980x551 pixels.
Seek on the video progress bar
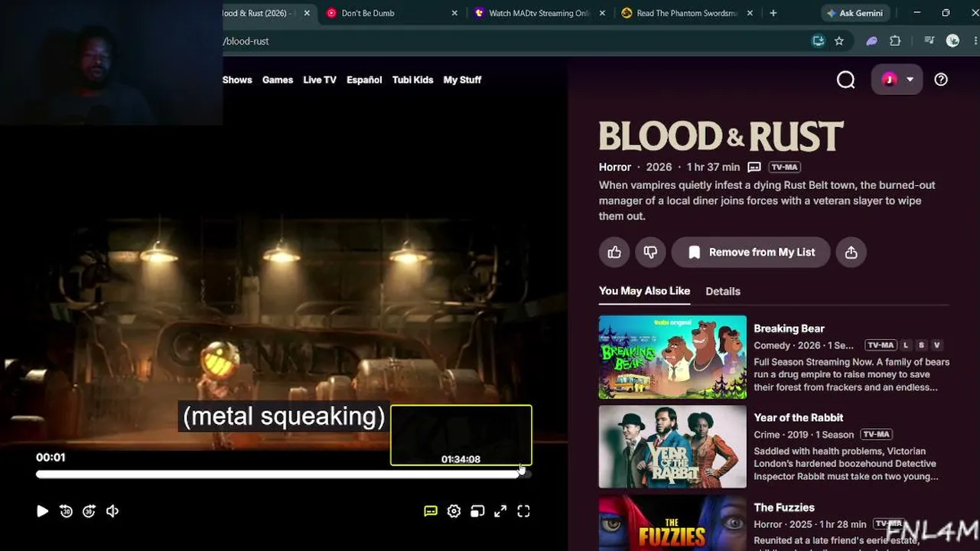(x=283, y=474)
